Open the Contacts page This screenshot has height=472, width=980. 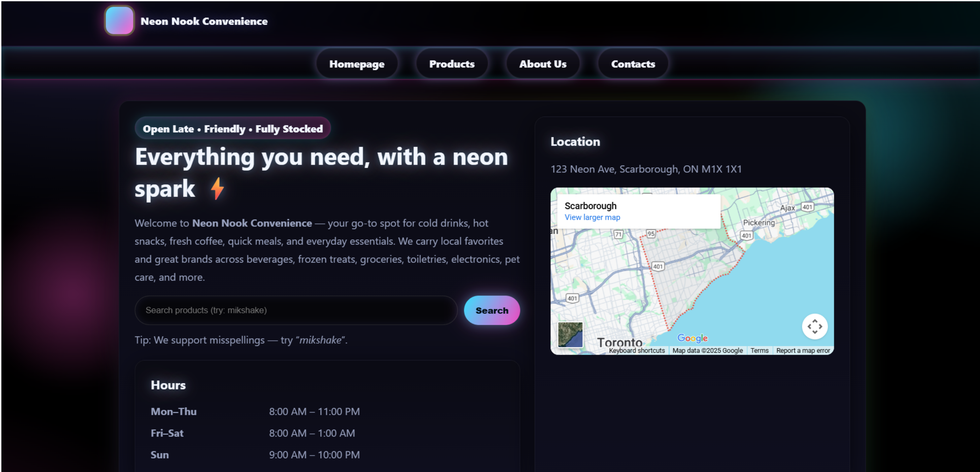633,64
